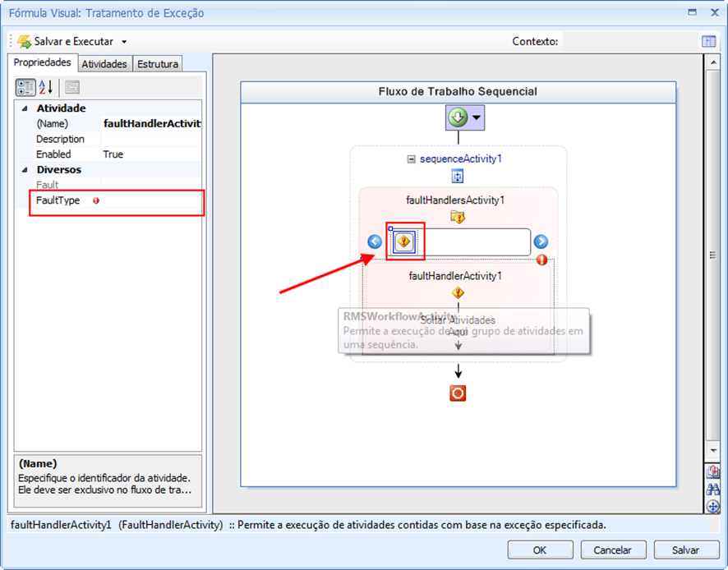This screenshot has width=728, height=570.
Task: Collapse sequenceActivity1
Action: [411, 159]
